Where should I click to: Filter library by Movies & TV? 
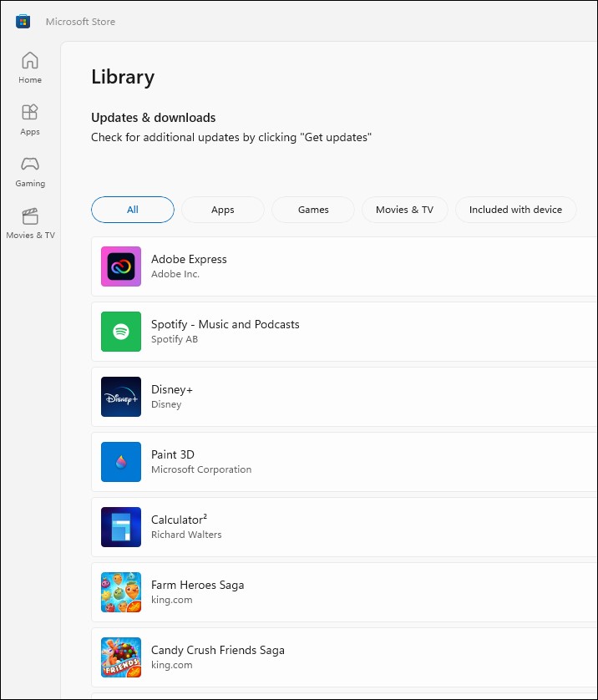404,210
